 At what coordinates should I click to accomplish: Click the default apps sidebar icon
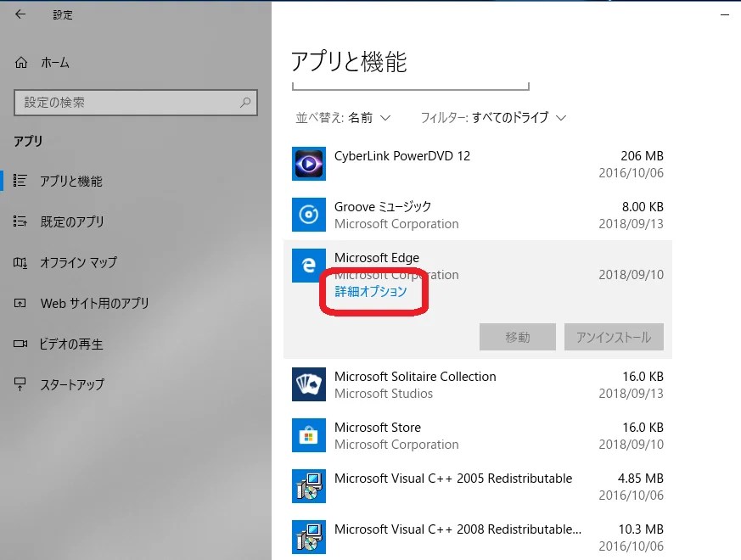(20, 221)
